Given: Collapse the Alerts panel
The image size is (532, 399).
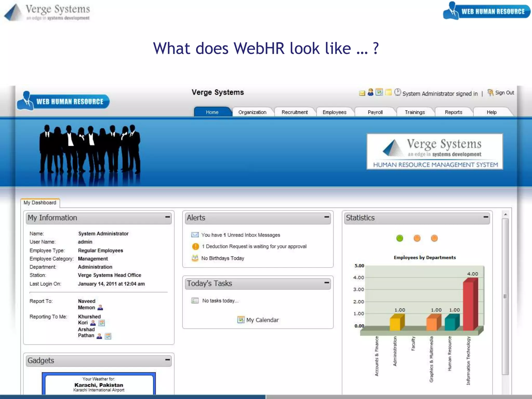Looking at the screenshot, I should point(327,217).
